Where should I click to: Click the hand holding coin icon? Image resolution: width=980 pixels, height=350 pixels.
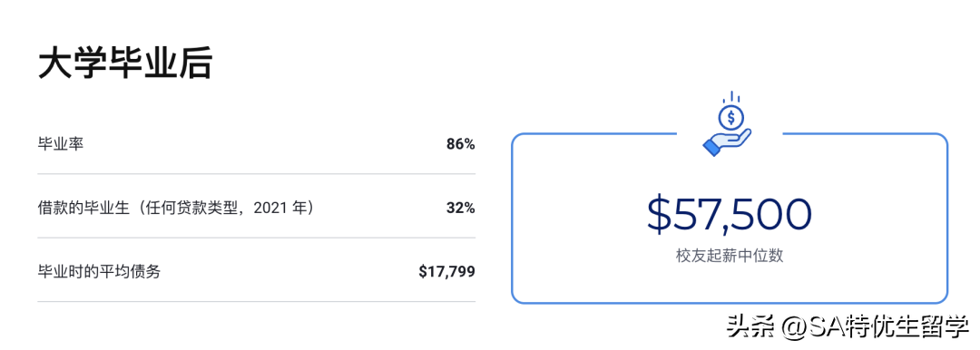pyautogui.click(x=728, y=123)
